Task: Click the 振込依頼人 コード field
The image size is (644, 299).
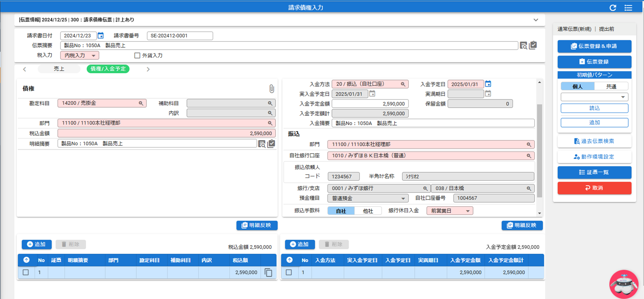Action: (343, 176)
